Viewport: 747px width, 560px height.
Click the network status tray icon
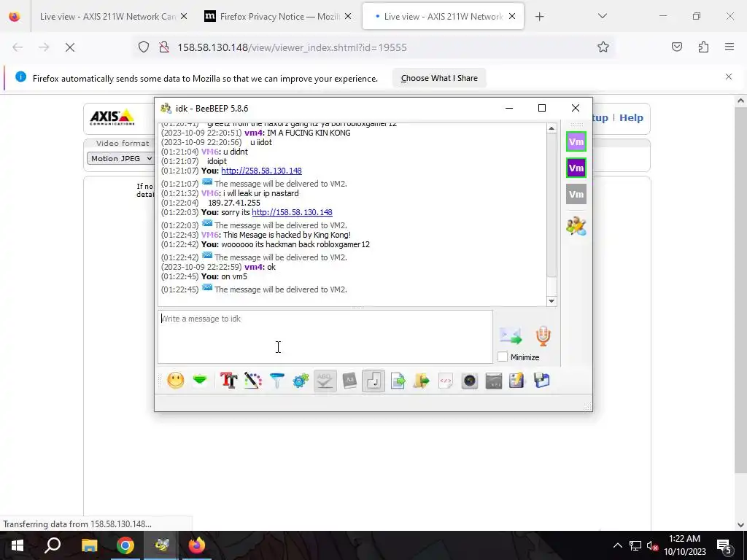coord(635,545)
